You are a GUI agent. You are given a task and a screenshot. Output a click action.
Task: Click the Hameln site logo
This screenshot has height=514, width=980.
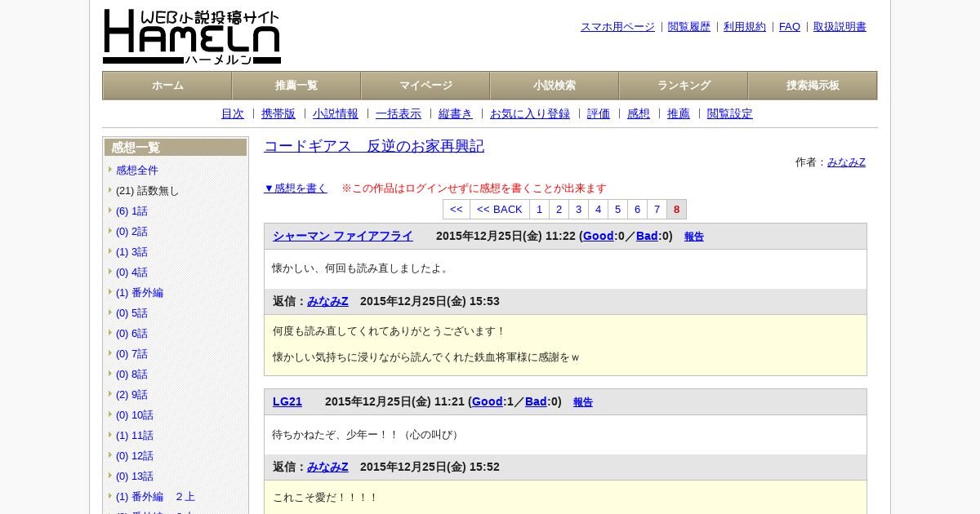tap(192, 37)
